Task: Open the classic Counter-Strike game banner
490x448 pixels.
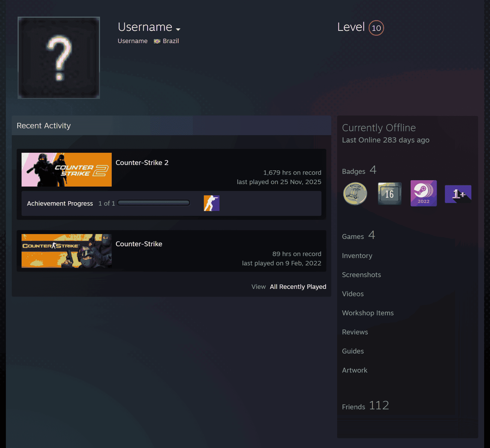Action: pos(67,251)
